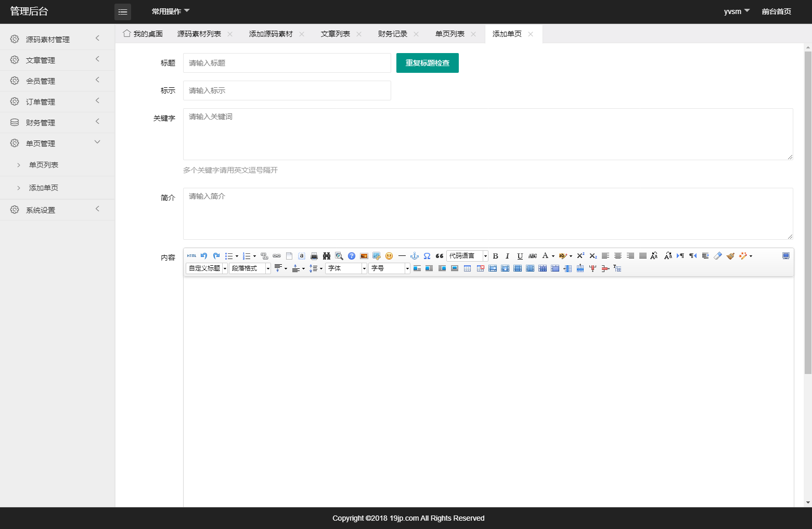Clear formatting with the eraser icon
The image size is (812, 529).
[x=718, y=256]
